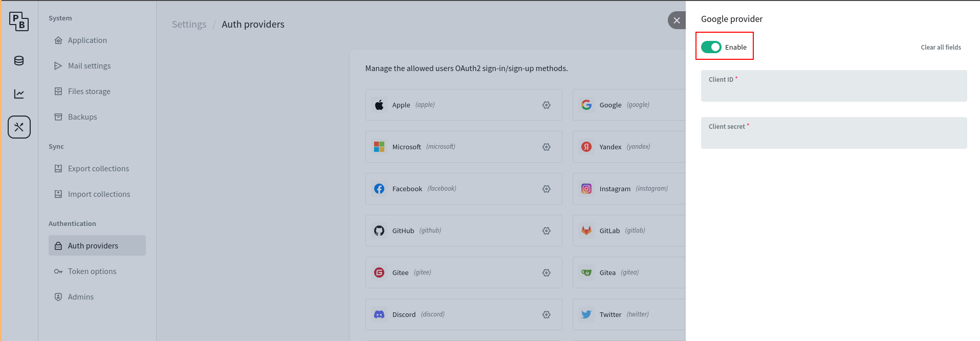Open Files storage settings
This screenshot has height=341, width=980.
tap(89, 92)
